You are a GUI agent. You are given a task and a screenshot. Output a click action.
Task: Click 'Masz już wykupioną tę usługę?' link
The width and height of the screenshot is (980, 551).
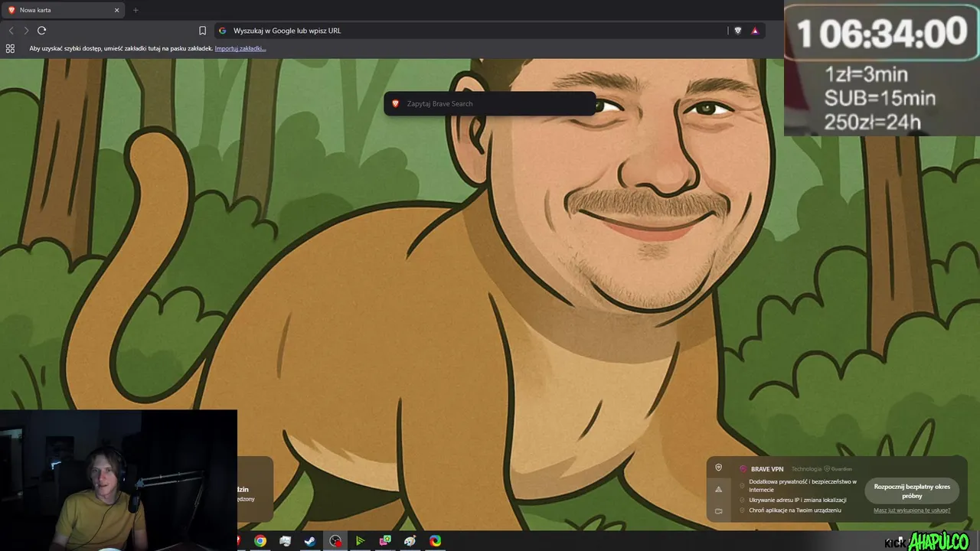912,510
